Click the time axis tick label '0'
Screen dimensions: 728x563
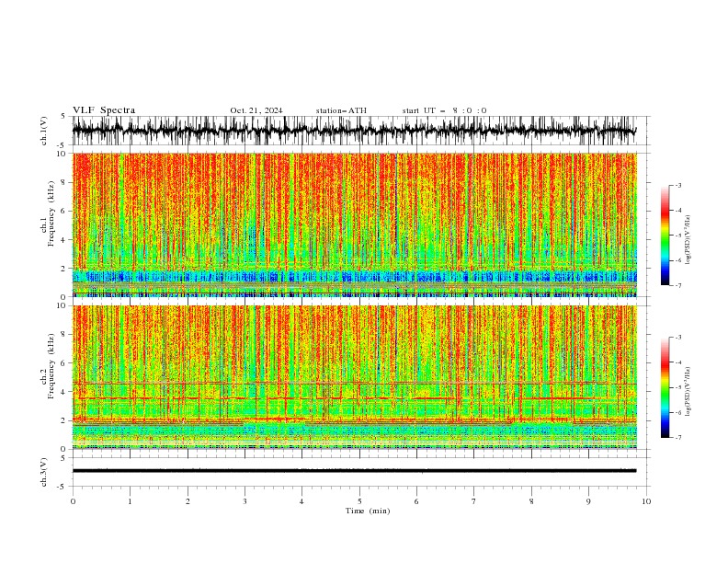[x=73, y=501]
